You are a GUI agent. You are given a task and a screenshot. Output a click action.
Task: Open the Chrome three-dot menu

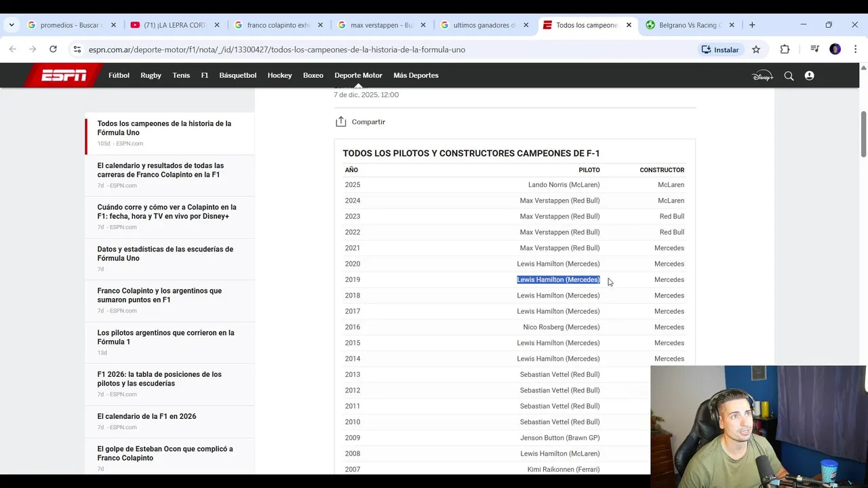click(855, 49)
